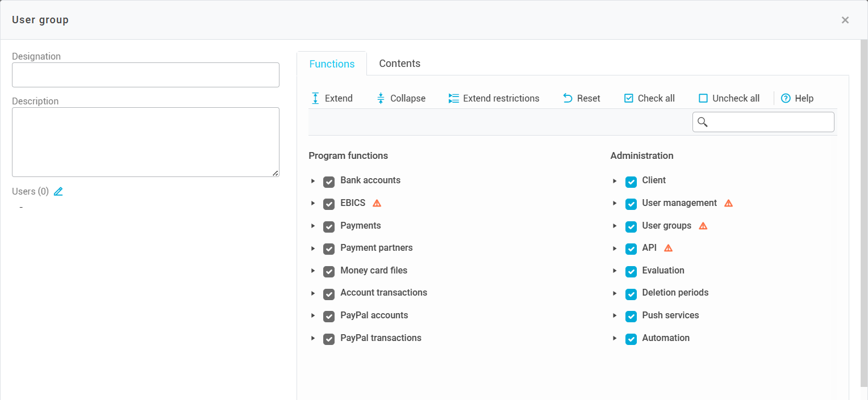Click the Reset arrow icon
868x400 pixels.
pyautogui.click(x=567, y=98)
